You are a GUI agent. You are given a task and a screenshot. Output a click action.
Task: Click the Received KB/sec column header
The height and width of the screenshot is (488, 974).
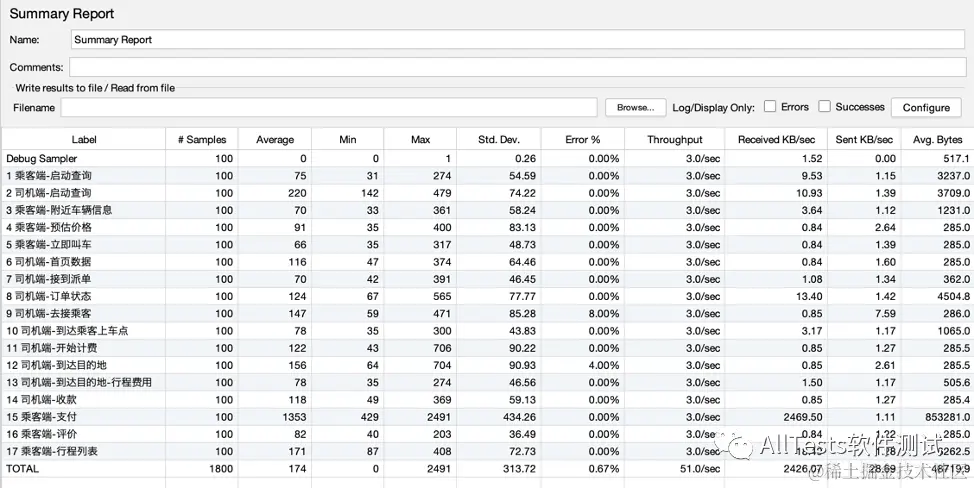tap(776, 140)
